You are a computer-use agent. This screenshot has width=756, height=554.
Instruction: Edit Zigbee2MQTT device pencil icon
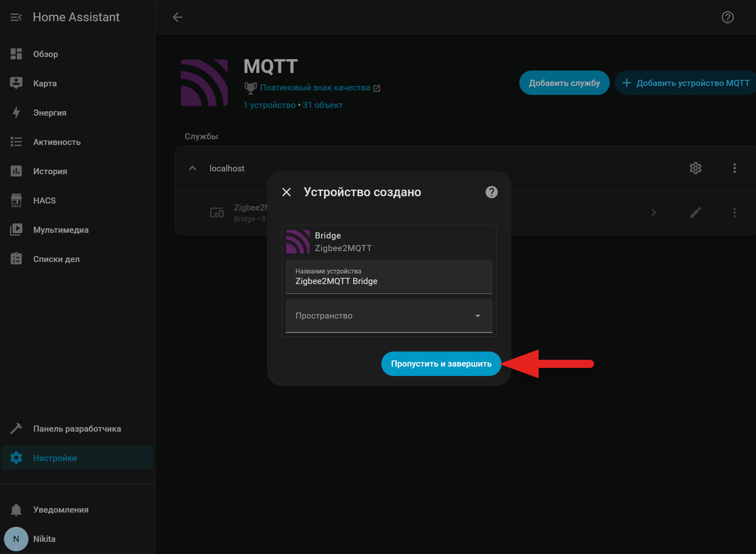[696, 213]
